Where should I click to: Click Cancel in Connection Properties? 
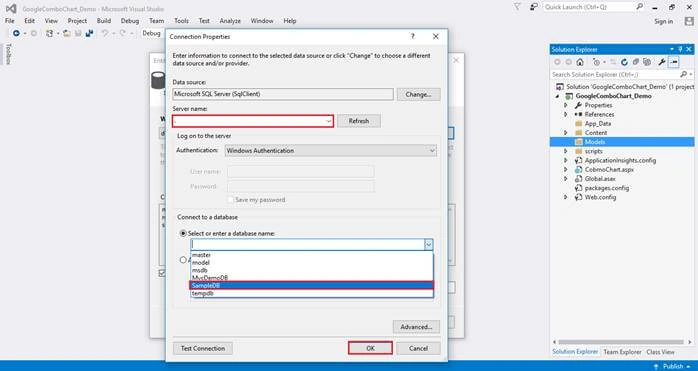tap(418, 348)
